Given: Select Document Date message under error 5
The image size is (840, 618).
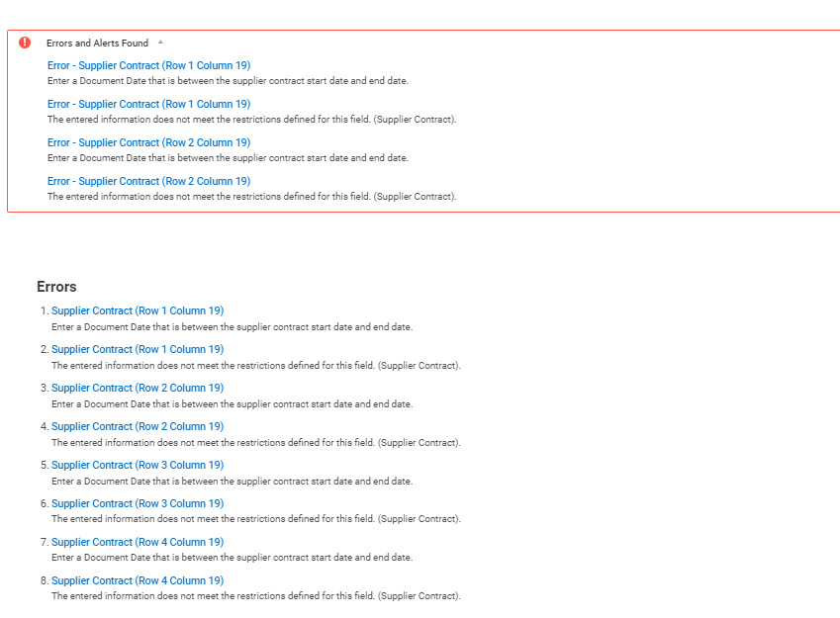Looking at the screenshot, I should point(232,481).
